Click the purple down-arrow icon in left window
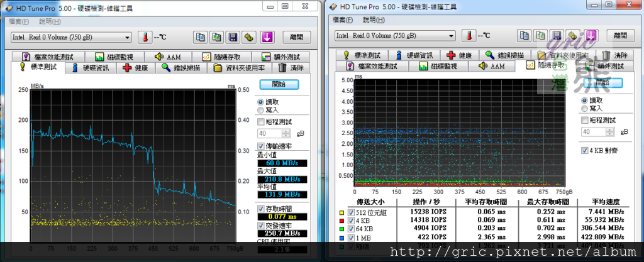Screen dimensions: 644x262 click(x=267, y=37)
